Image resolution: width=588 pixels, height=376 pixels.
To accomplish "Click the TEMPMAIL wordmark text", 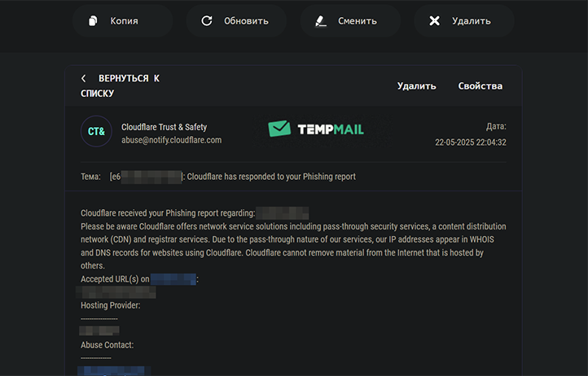I will coord(331,129).
